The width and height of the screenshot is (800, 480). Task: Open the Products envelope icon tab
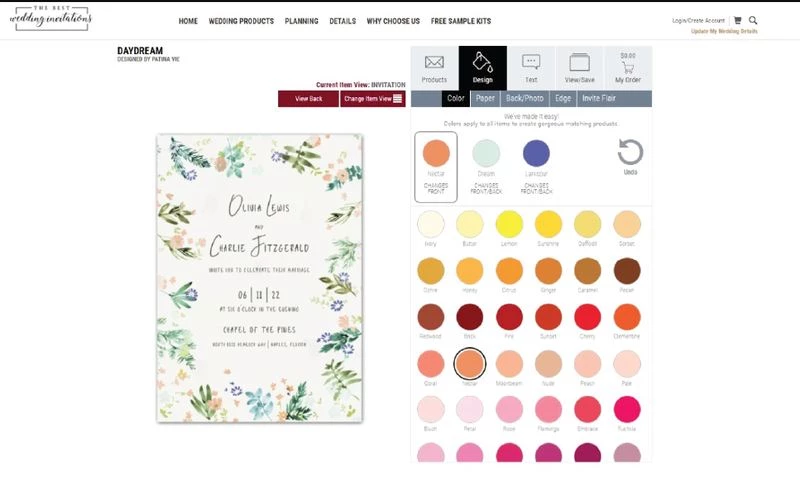(434, 67)
